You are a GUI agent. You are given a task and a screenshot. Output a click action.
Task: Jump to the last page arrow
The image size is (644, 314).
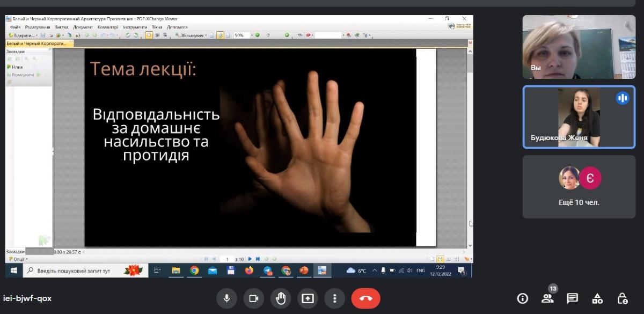pyautogui.click(x=258, y=259)
